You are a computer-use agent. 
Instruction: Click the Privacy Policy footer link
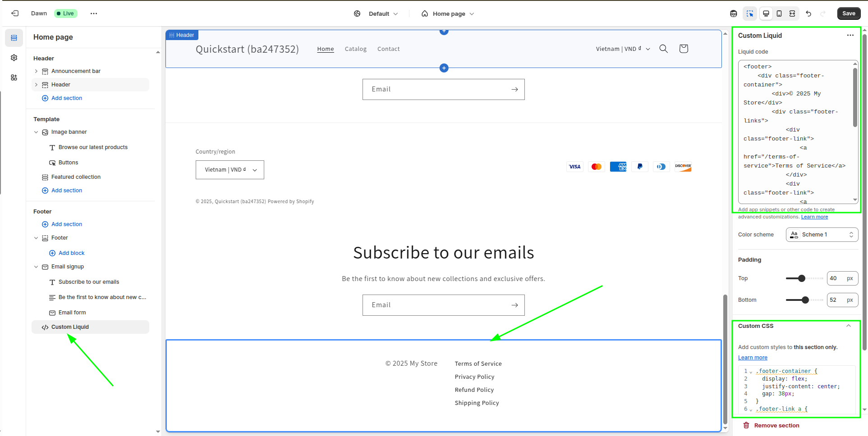(475, 377)
